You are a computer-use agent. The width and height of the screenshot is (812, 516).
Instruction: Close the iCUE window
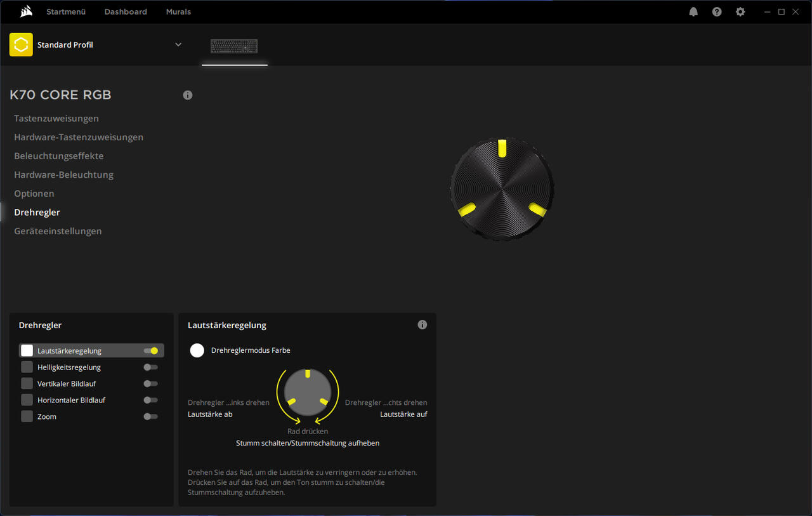point(796,12)
